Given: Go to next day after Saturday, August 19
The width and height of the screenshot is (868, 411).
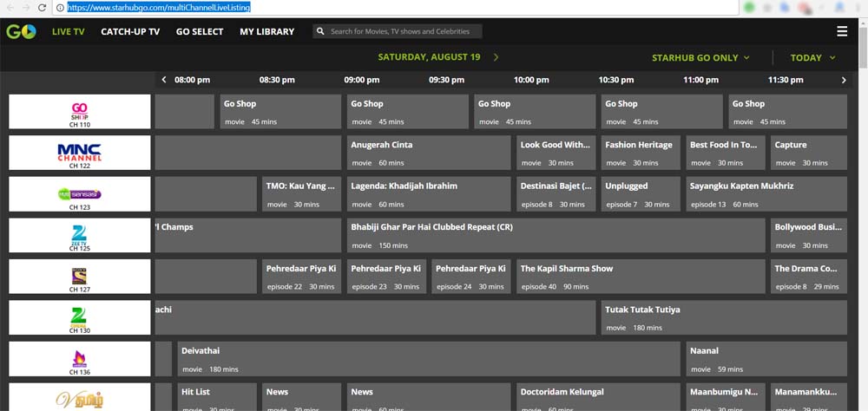Looking at the screenshot, I should click(496, 57).
